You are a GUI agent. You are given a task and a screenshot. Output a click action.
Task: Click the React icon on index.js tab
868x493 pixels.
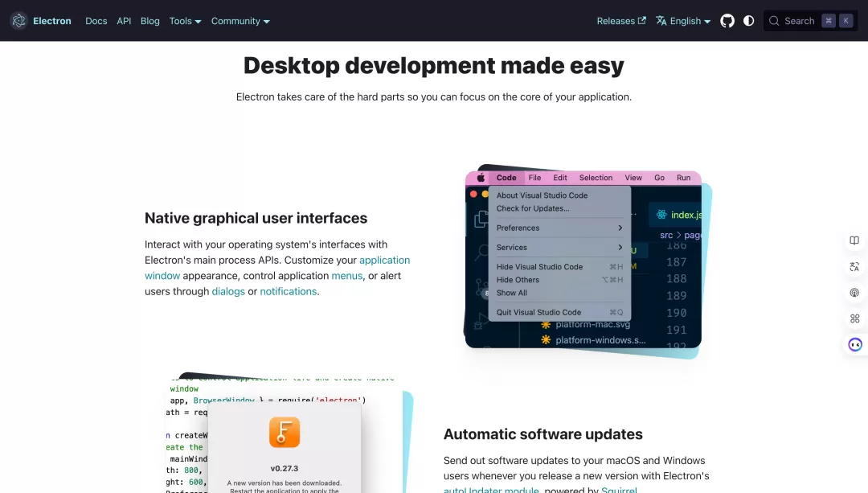pos(661,215)
